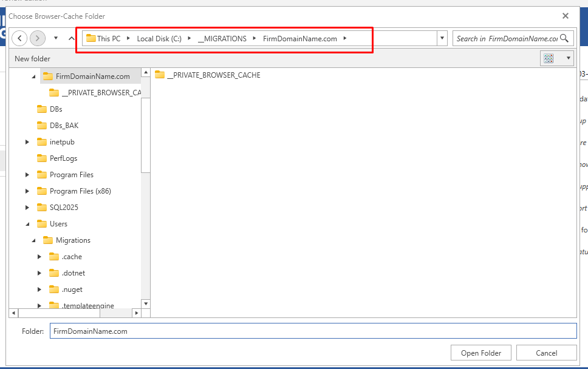
Task: Expand the inetpub folder node
Action: [27, 142]
